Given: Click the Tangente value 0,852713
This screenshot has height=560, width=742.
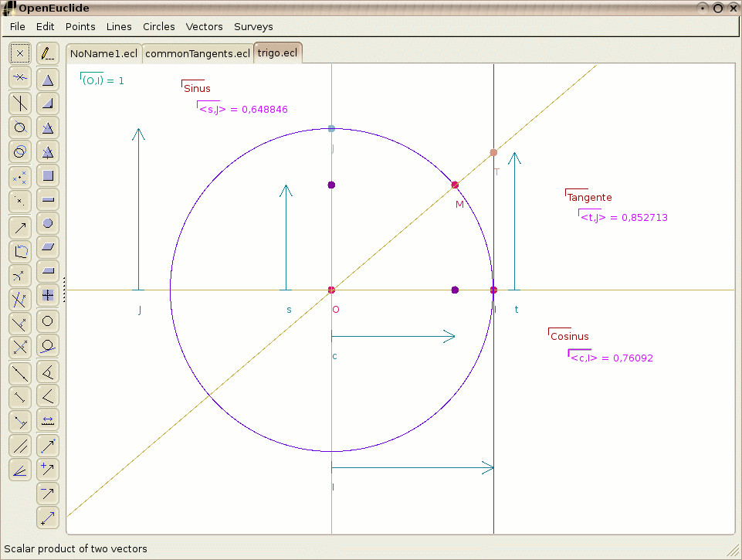Looking at the screenshot, I should click(x=645, y=217).
